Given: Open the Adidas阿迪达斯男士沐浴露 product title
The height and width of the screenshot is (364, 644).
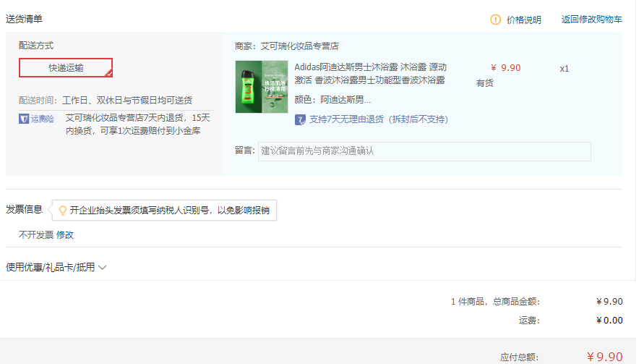Looking at the screenshot, I should [370, 74].
